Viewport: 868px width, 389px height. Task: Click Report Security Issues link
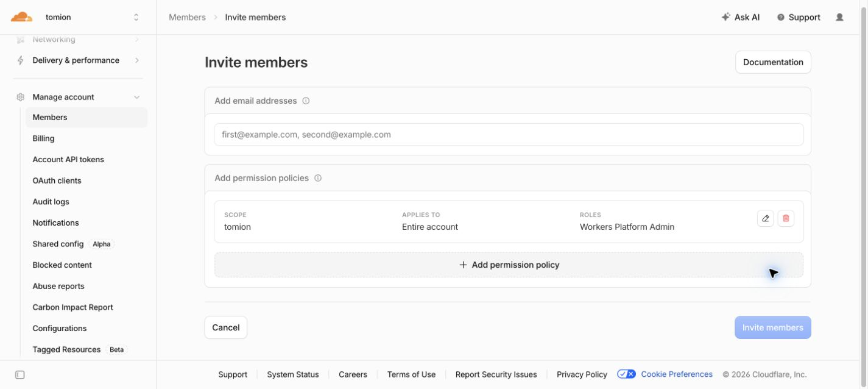pos(496,374)
